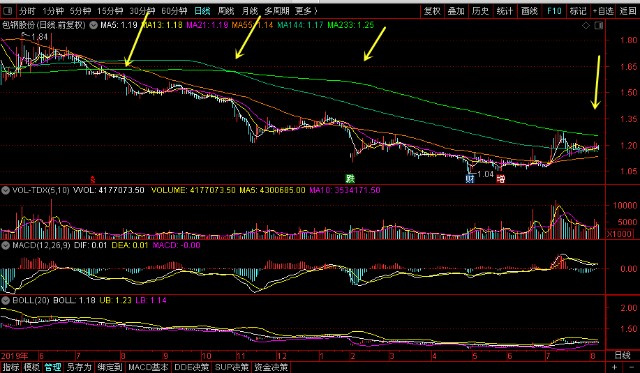Click the blue 财 marker on the price chart
This screenshot has width=640, height=373.
tap(470, 178)
